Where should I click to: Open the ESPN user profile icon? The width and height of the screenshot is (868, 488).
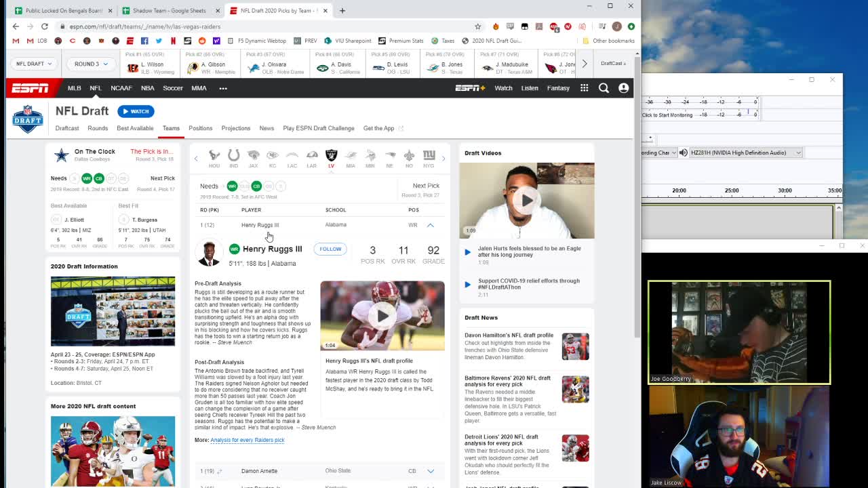tap(623, 87)
